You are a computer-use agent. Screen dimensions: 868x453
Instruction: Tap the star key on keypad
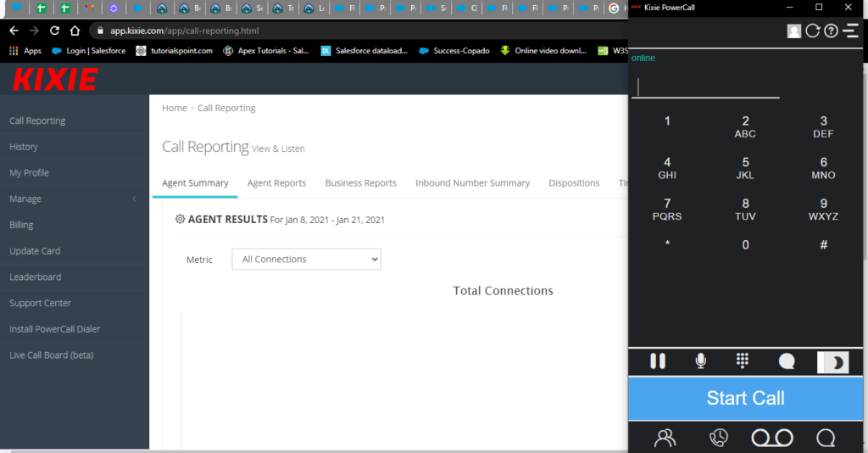tap(667, 243)
